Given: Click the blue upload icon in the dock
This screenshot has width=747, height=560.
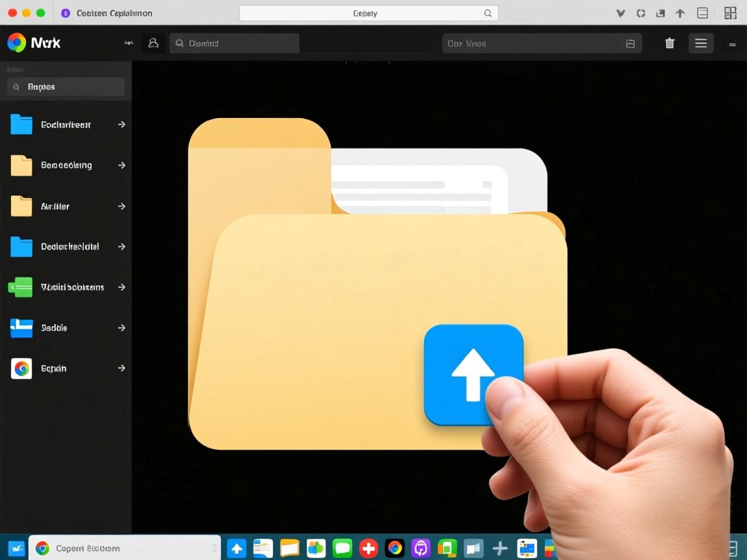Looking at the screenshot, I should [237, 548].
